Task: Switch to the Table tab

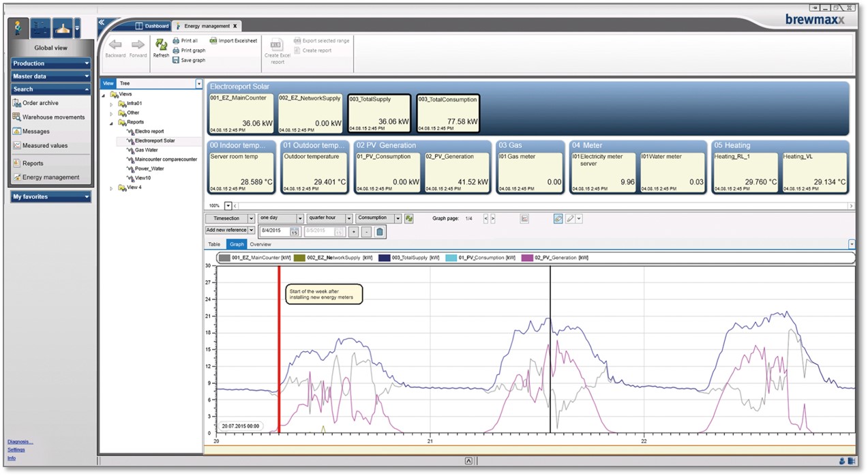Action: tap(214, 244)
